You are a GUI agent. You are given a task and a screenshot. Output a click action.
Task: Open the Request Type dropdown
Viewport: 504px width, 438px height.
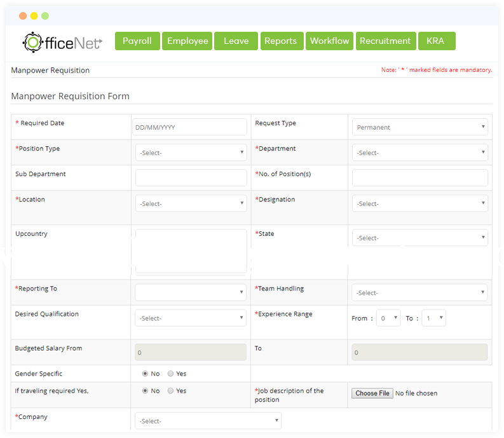point(419,127)
